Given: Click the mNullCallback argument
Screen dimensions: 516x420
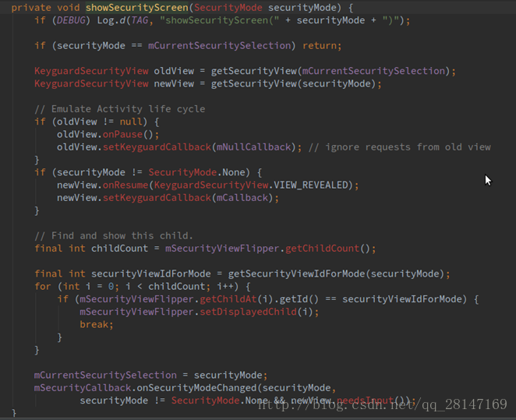Looking at the screenshot, I should 254,147.
